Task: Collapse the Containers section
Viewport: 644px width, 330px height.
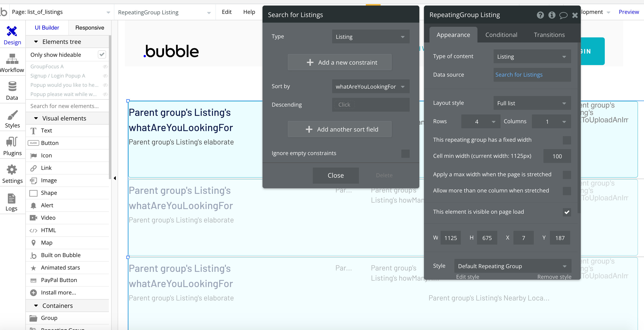Action: pyautogui.click(x=36, y=306)
